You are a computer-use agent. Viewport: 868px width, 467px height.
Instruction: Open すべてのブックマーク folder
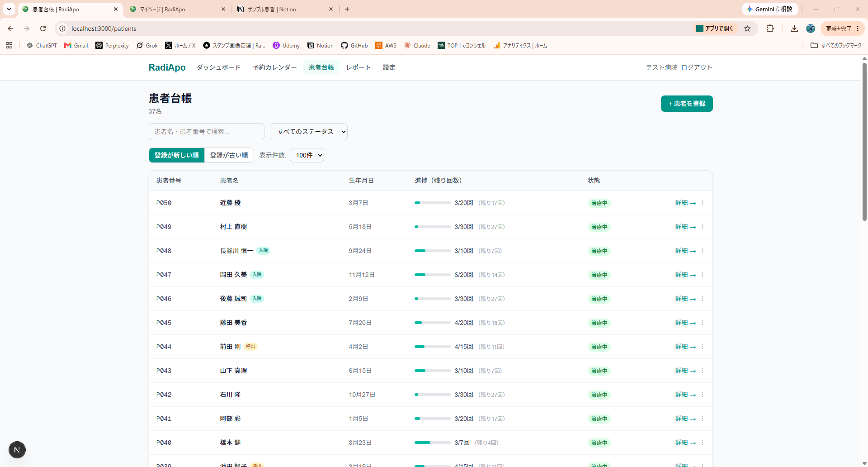coord(836,45)
